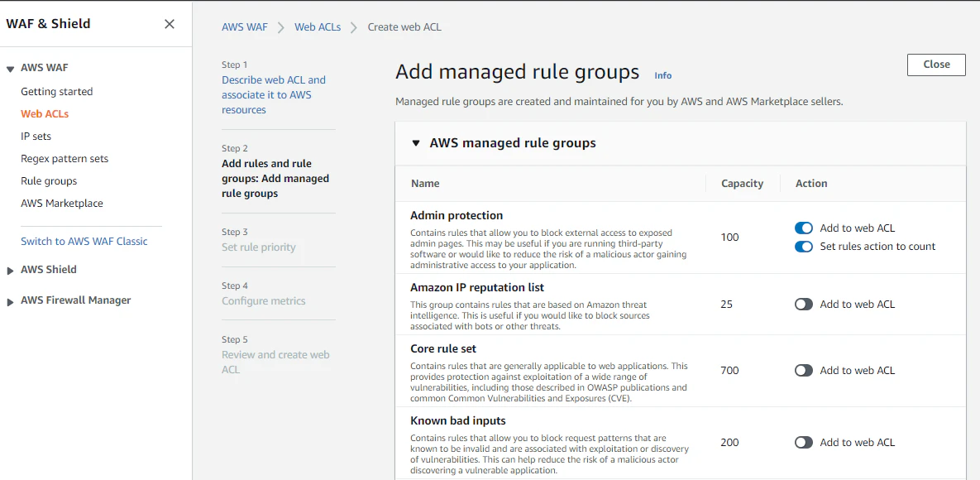980x480 pixels.
Task: Toggle Admin protection Add to web ACL
Action: (804, 228)
